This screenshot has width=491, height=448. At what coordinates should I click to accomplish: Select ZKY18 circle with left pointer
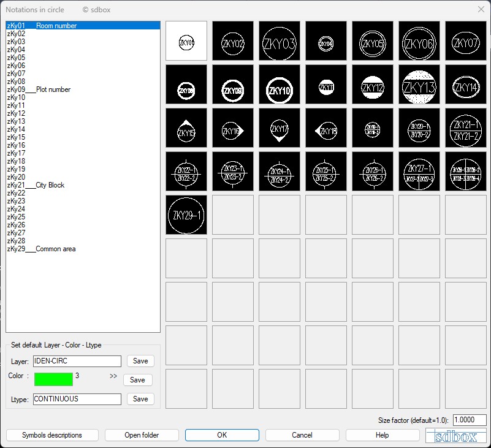(x=326, y=127)
